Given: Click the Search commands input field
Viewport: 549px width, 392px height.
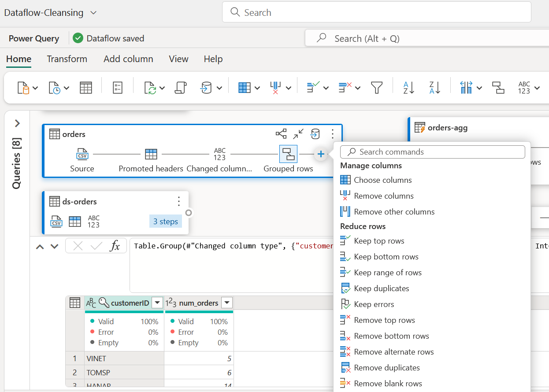Looking at the screenshot, I should (433, 152).
